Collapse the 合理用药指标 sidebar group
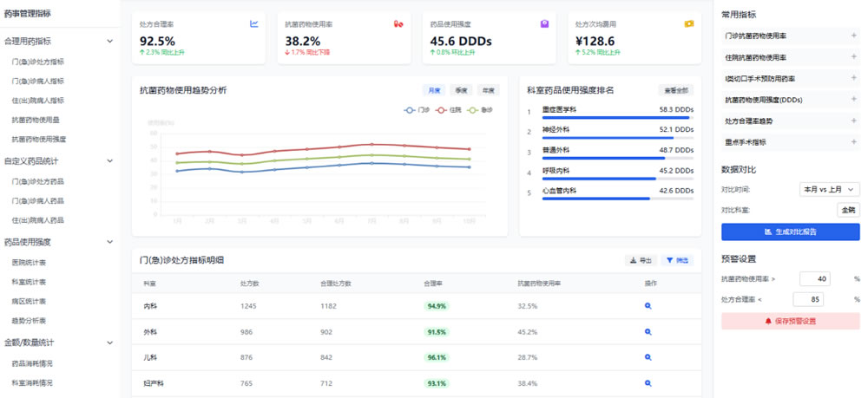Screen dimensions: 868x398 pyautogui.click(x=109, y=42)
